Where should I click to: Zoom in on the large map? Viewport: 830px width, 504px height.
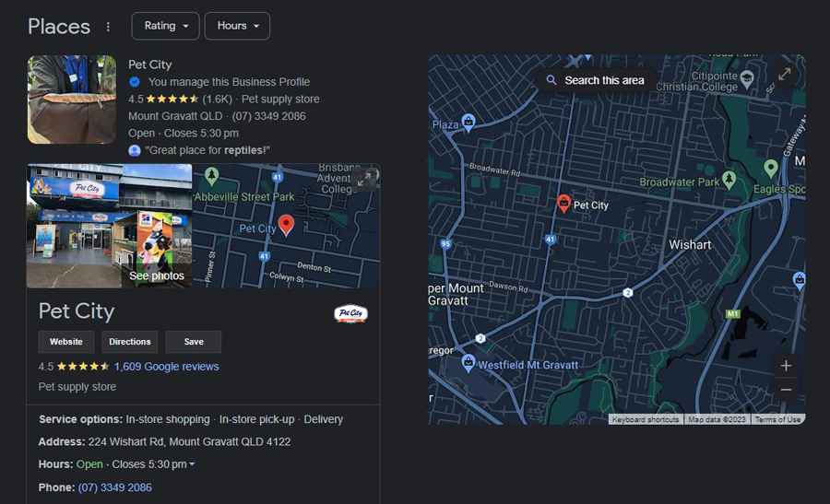[786, 366]
